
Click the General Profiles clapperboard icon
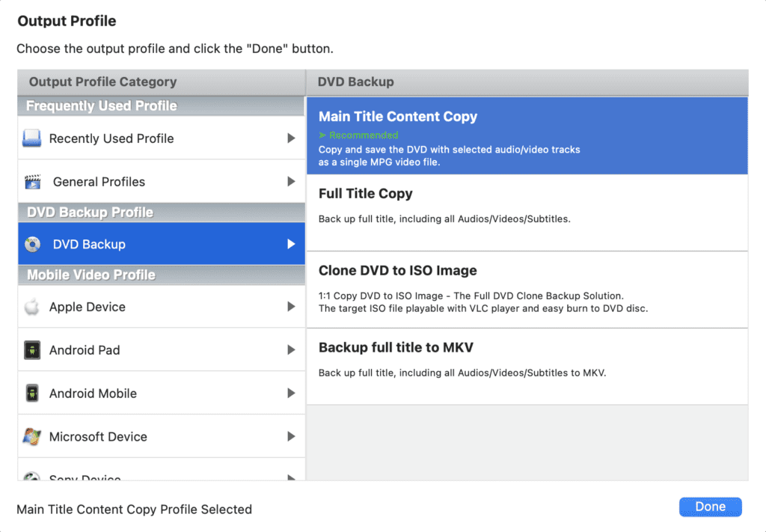tap(33, 182)
